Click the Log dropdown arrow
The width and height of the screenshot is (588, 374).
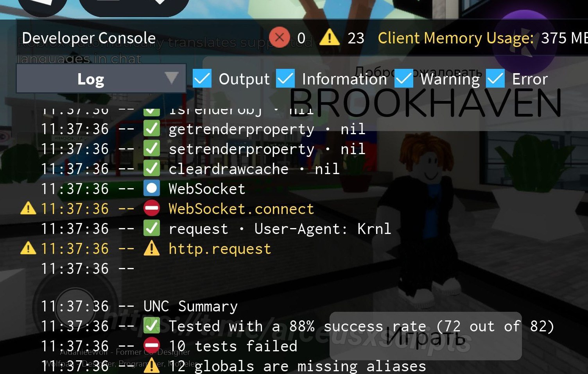coord(171,77)
